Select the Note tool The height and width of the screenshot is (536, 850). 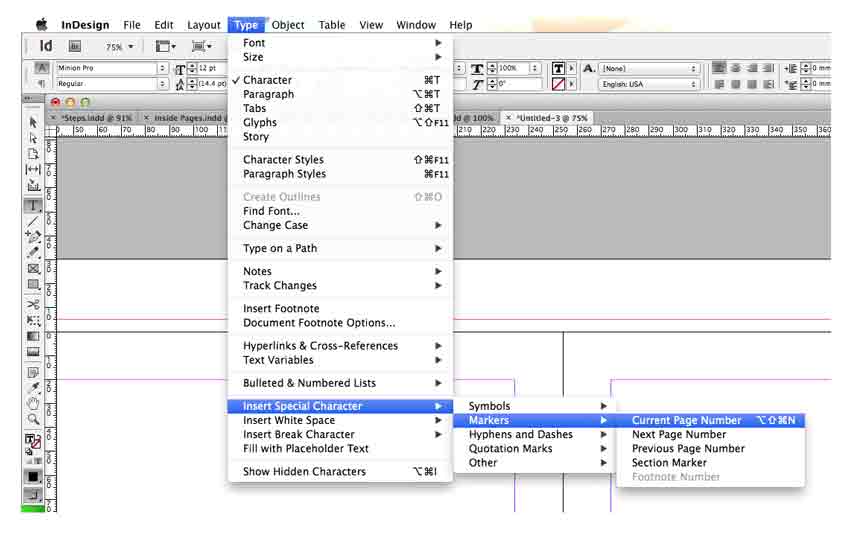tap(33, 372)
